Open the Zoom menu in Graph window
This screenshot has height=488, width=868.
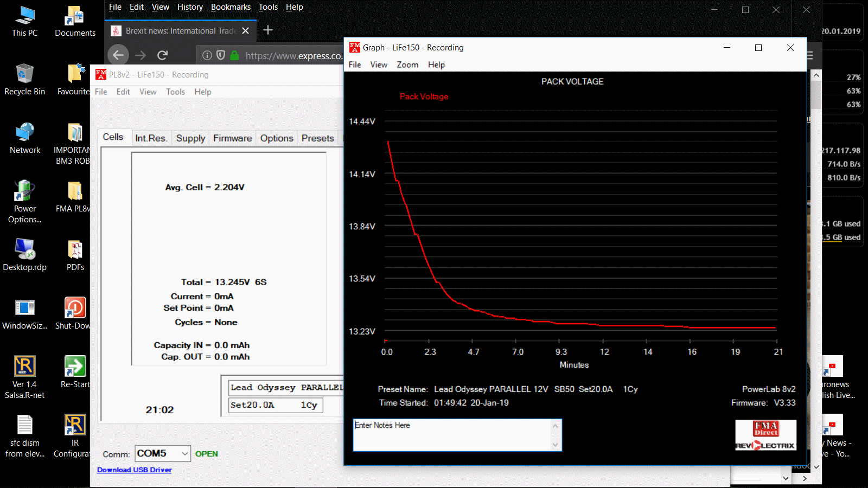[x=407, y=65]
